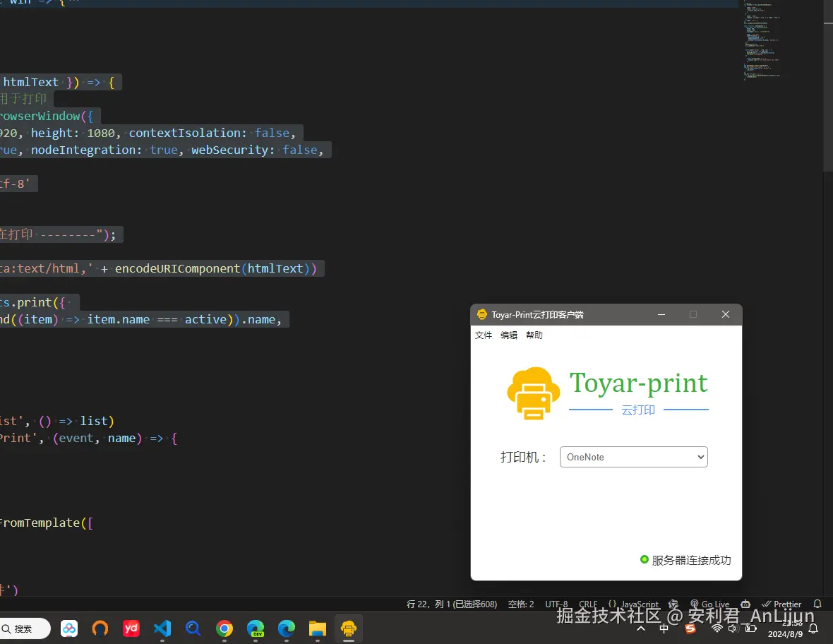833x644 pixels.
Task: Click the Windows taskbar search box
Action: (x=24, y=628)
